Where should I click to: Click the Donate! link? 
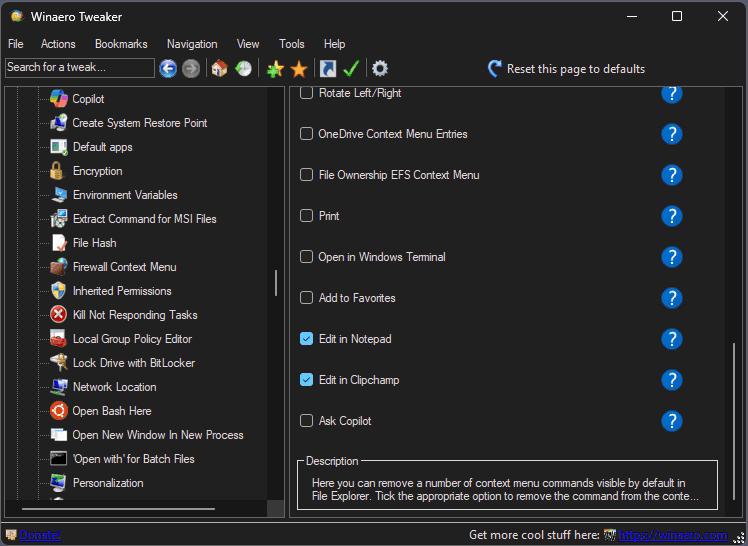40,535
